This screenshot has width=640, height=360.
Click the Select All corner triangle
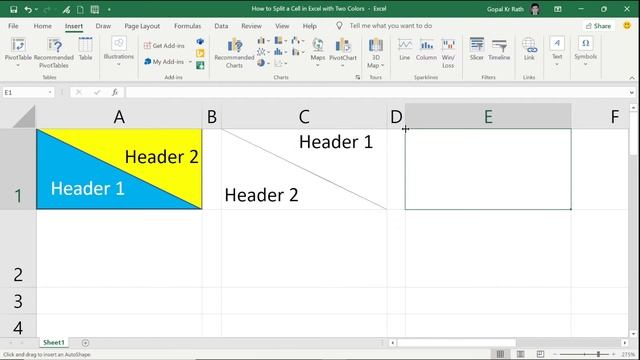24,117
